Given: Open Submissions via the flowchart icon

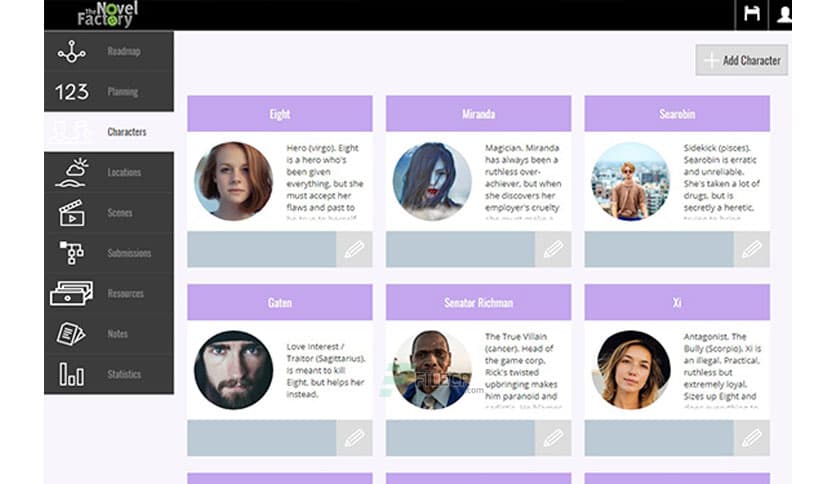Looking at the screenshot, I should 71,253.
